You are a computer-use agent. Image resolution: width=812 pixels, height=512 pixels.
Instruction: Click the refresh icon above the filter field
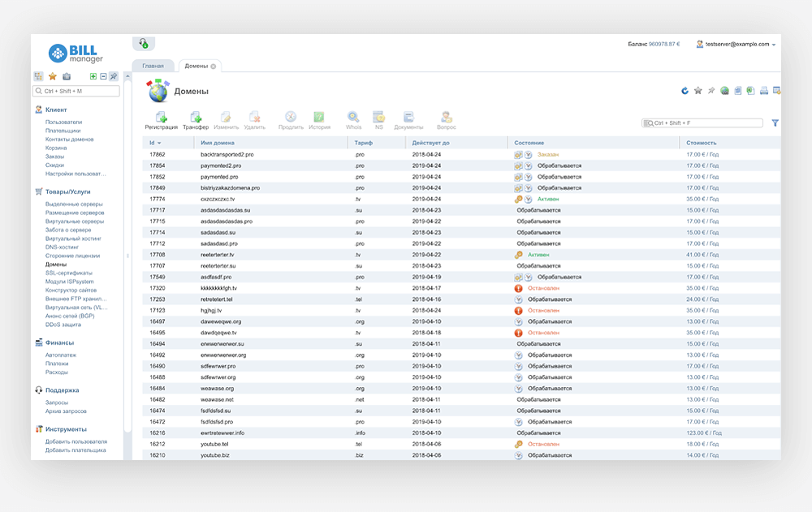(685, 92)
